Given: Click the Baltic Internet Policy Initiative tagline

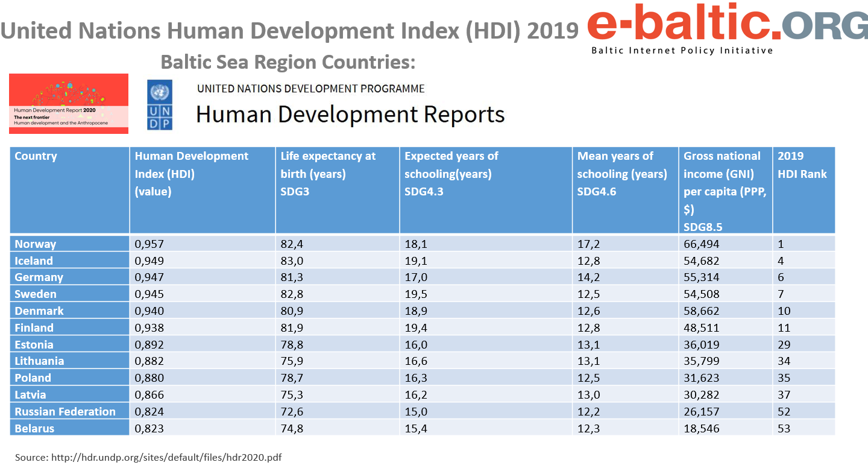Looking at the screenshot, I should point(682,51).
